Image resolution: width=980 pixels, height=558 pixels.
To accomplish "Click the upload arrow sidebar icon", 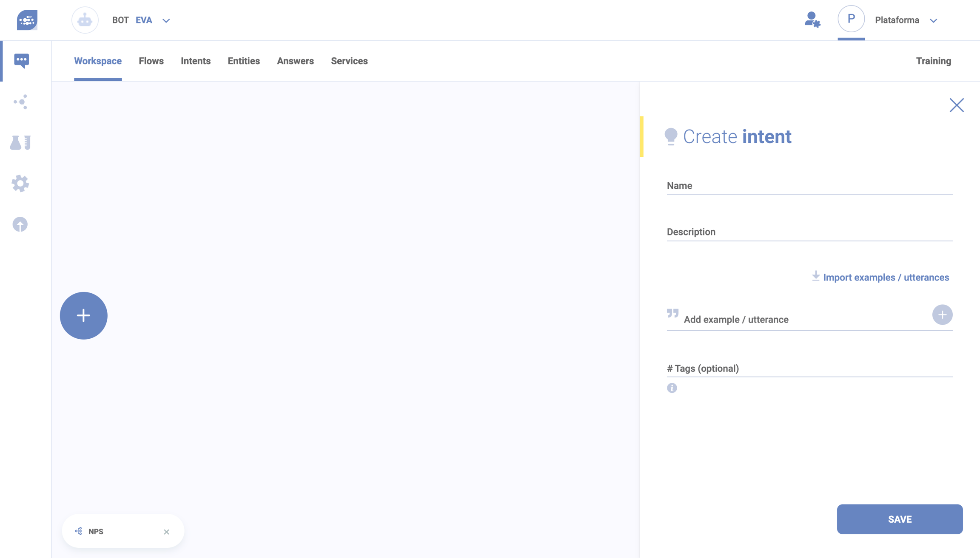I will 20,224.
